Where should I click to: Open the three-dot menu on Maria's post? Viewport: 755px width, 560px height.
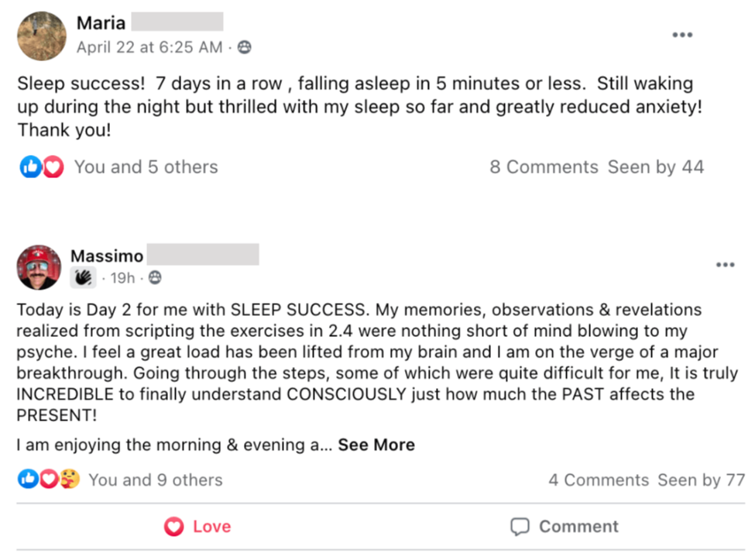click(x=682, y=35)
